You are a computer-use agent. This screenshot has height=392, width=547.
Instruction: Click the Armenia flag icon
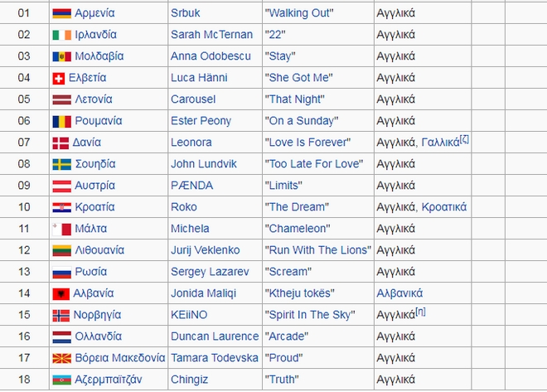pyautogui.click(x=61, y=13)
